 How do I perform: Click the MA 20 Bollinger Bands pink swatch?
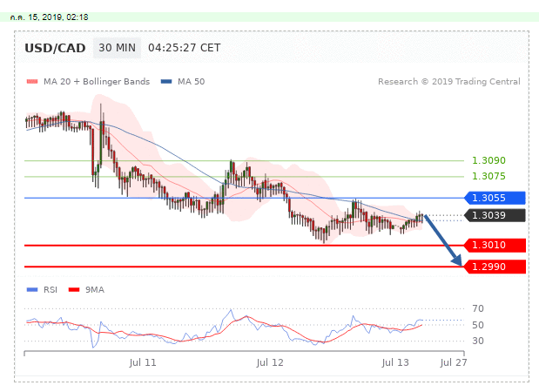coord(32,82)
